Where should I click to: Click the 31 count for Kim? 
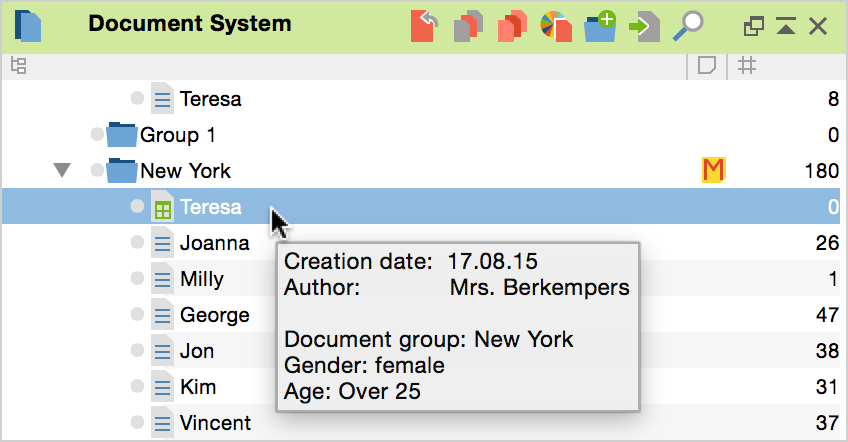tap(827, 387)
